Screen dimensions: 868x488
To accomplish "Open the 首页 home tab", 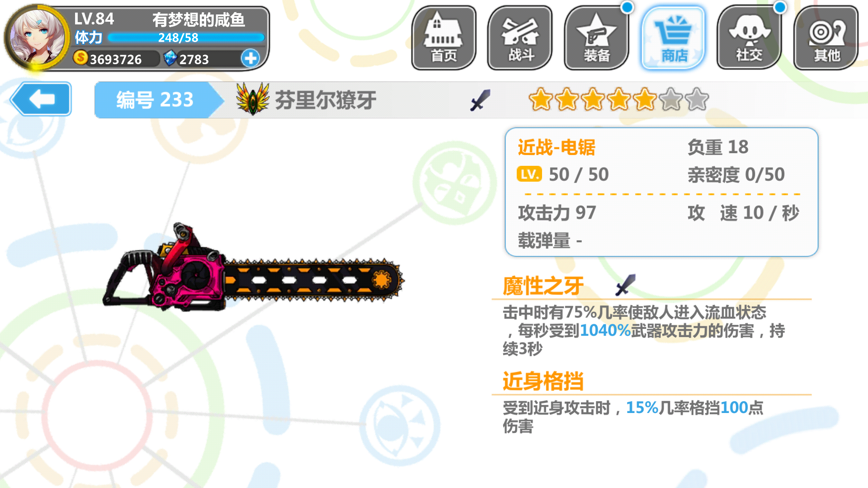I will click(x=444, y=38).
